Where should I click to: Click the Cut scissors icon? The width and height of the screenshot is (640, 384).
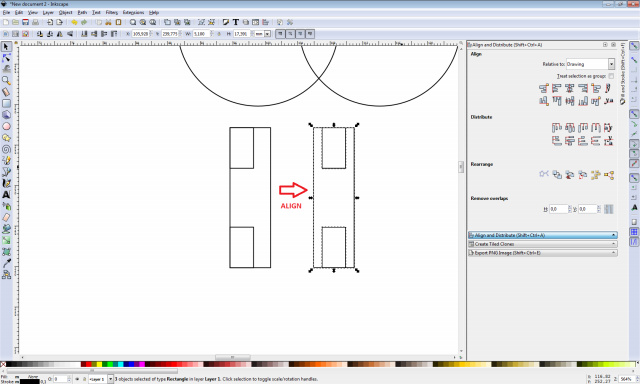(x=109, y=22)
